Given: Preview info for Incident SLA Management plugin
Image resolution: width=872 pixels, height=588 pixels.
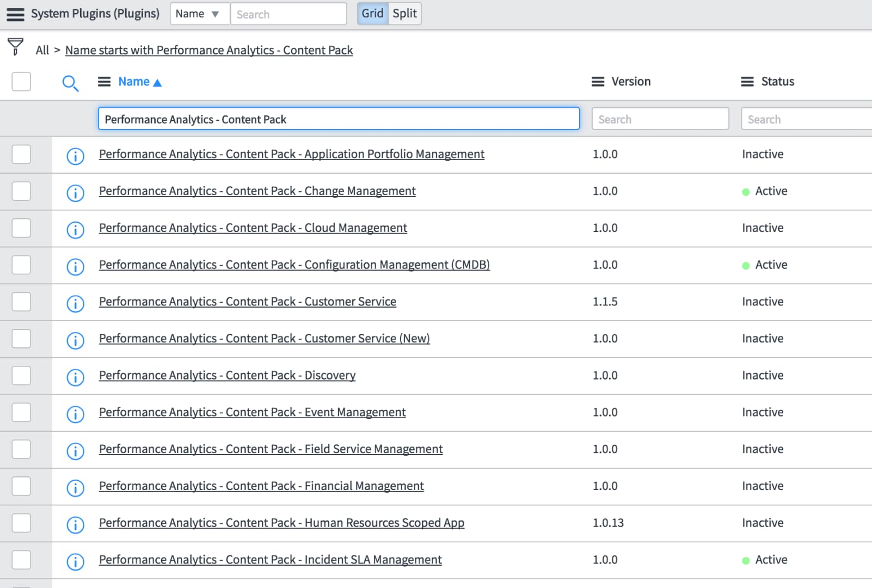Looking at the screenshot, I should click(x=75, y=561).
